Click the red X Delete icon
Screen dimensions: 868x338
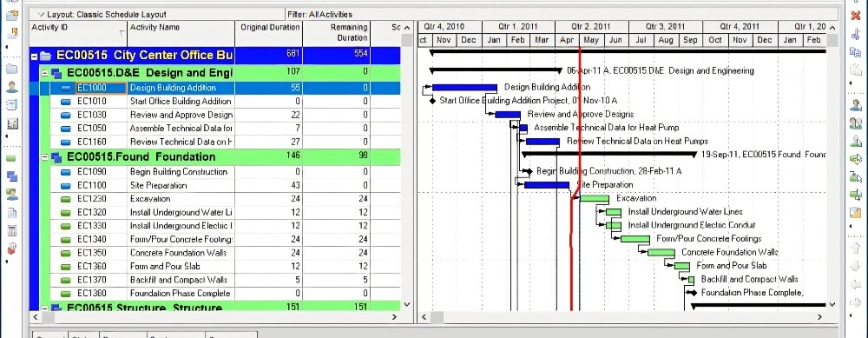pyautogui.click(x=855, y=15)
